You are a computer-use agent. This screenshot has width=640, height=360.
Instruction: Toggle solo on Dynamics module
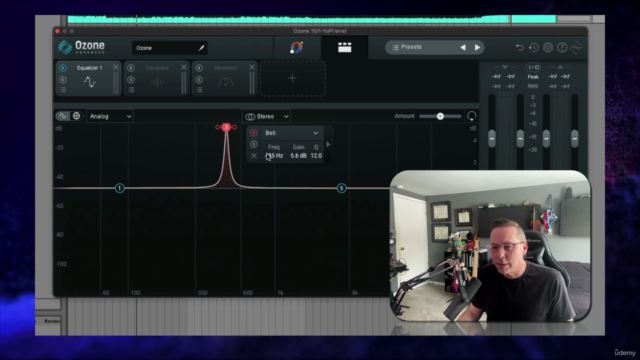point(131,80)
